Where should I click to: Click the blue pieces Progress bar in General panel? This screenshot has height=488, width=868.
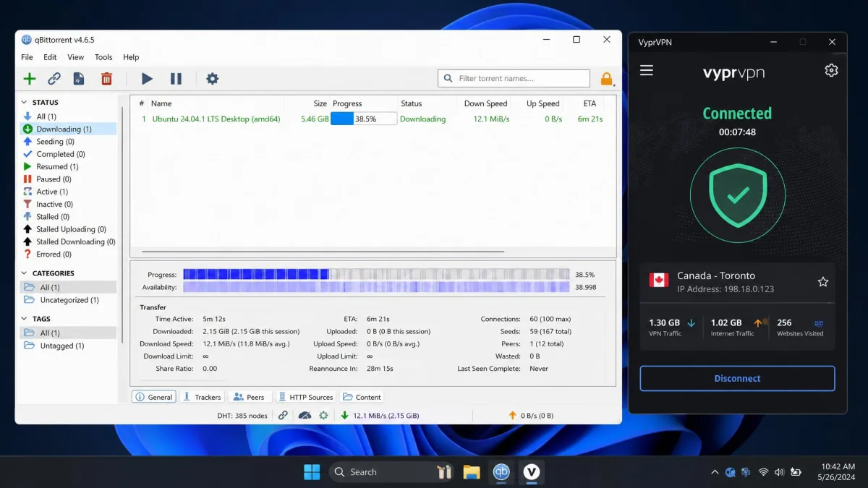376,275
